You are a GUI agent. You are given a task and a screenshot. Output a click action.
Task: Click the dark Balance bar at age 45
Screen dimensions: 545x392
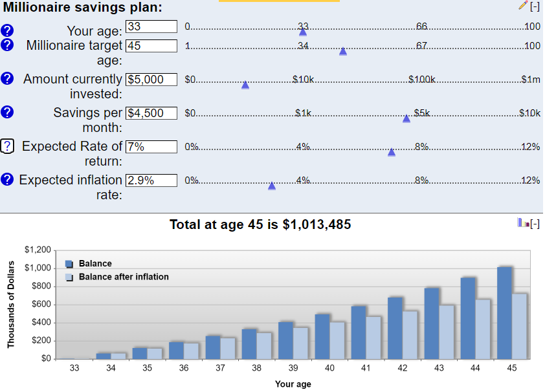tap(504, 313)
